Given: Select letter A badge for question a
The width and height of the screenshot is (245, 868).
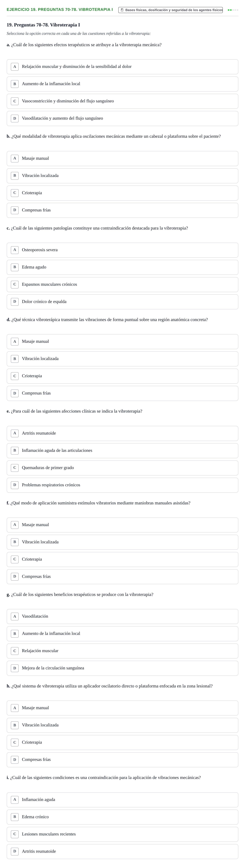Looking at the screenshot, I should [x=14, y=67].
